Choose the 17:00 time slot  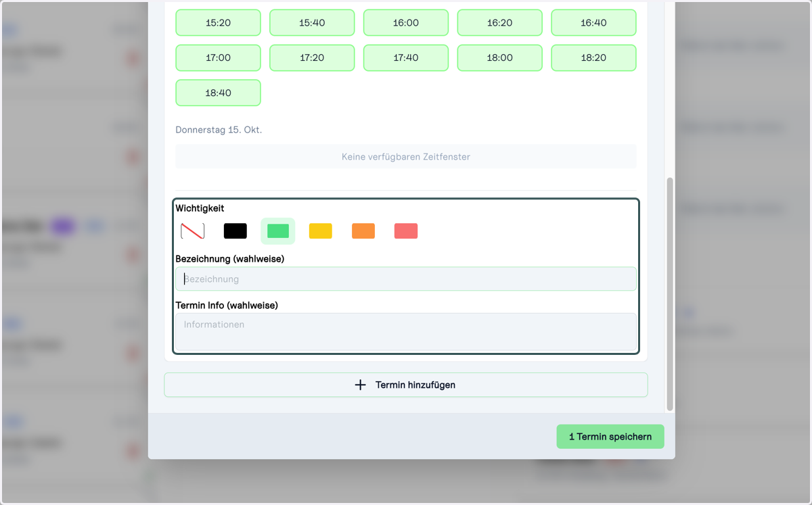coord(218,57)
